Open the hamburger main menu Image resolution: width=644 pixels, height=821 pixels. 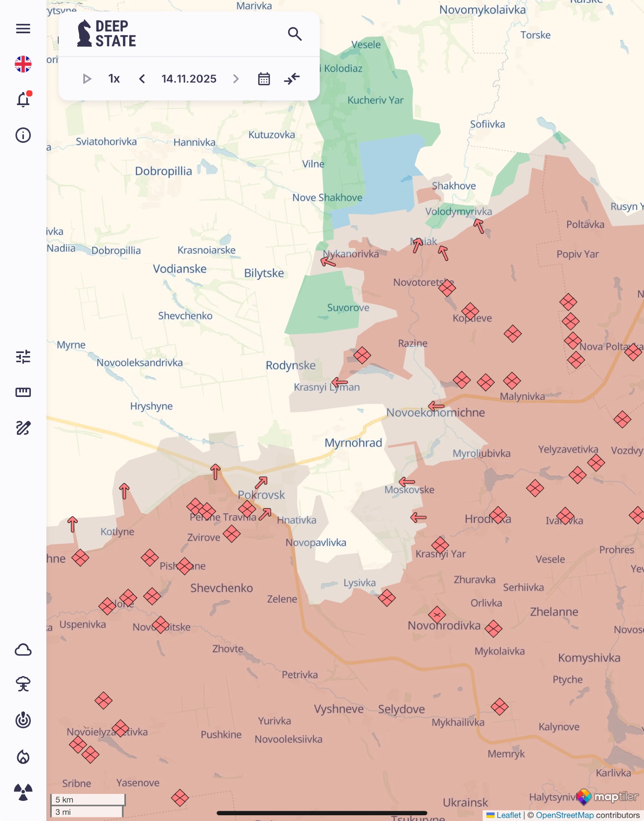(23, 29)
